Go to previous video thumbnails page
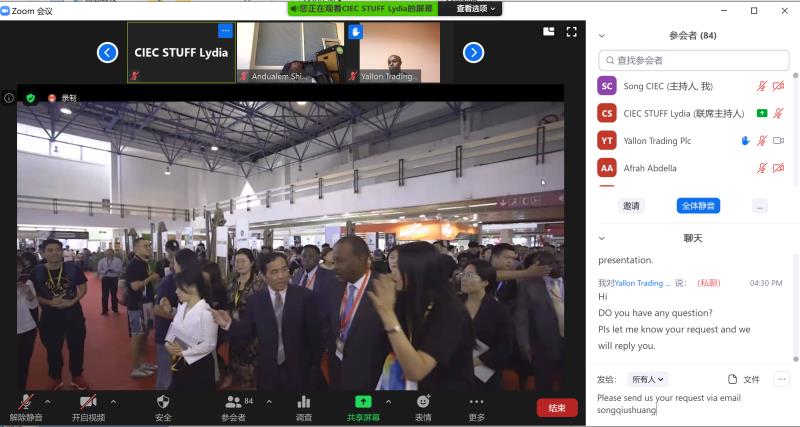This screenshot has width=800, height=427. click(108, 53)
